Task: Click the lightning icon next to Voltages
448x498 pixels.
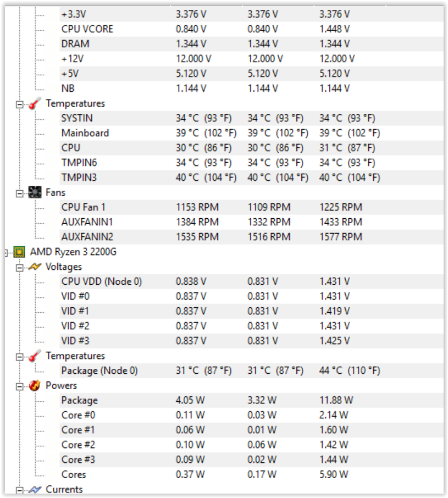Action: [x=35, y=267]
